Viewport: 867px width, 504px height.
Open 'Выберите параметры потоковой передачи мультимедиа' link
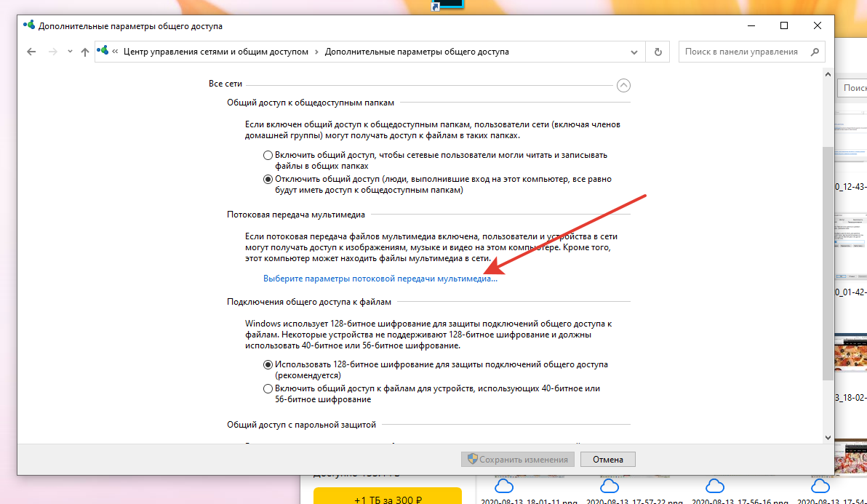[x=380, y=279]
